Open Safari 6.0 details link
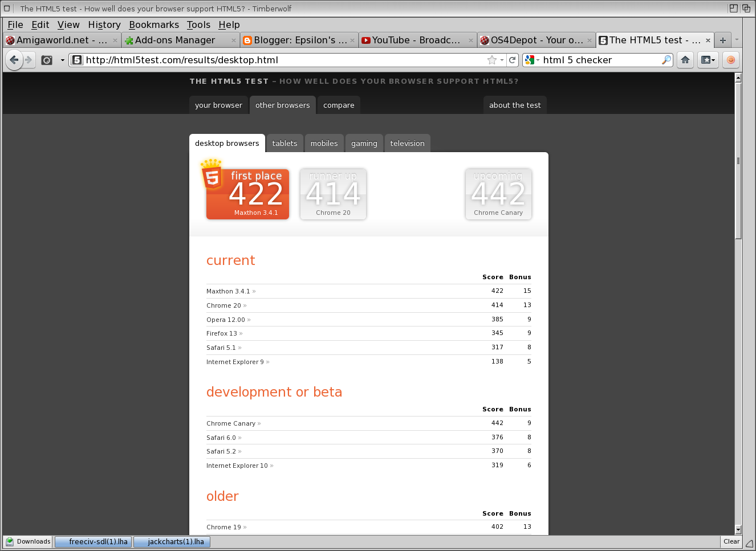Image resolution: width=756 pixels, height=551 pixels. click(x=224, y=438)
